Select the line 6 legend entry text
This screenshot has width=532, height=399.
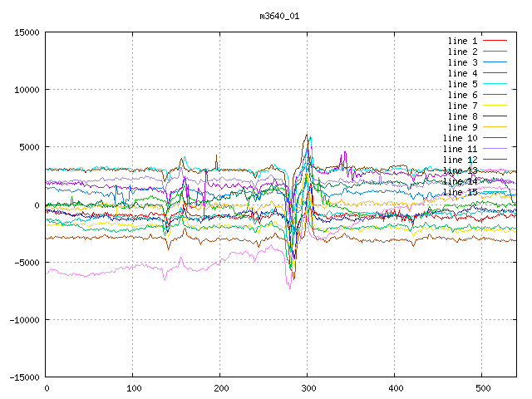click(462, 95)
